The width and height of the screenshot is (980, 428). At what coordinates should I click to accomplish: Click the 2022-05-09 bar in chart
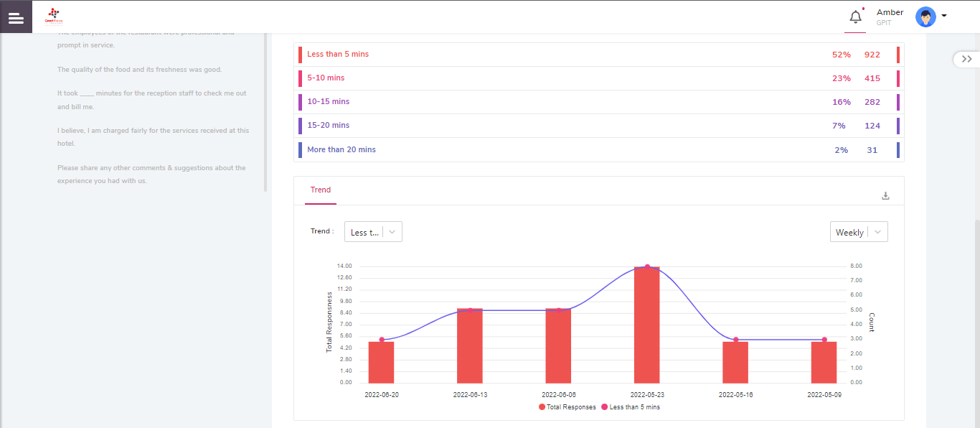pos(824,362)
